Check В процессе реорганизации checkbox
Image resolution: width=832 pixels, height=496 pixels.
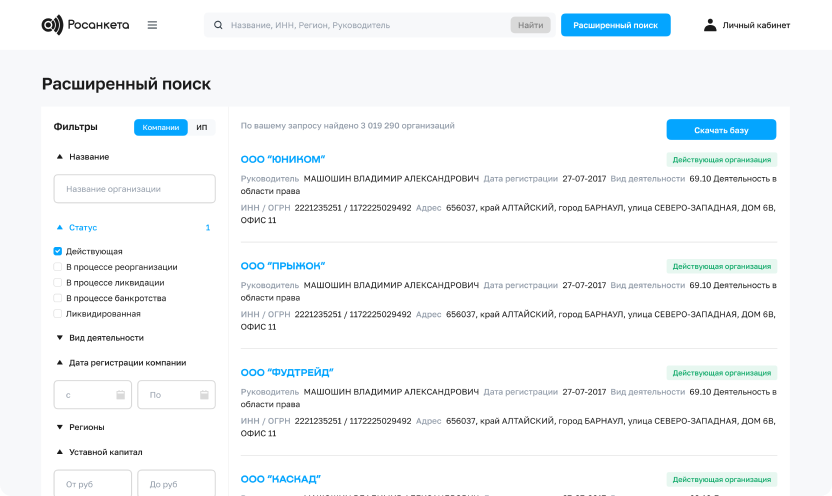pyautogui.click(x=58, y=267)
